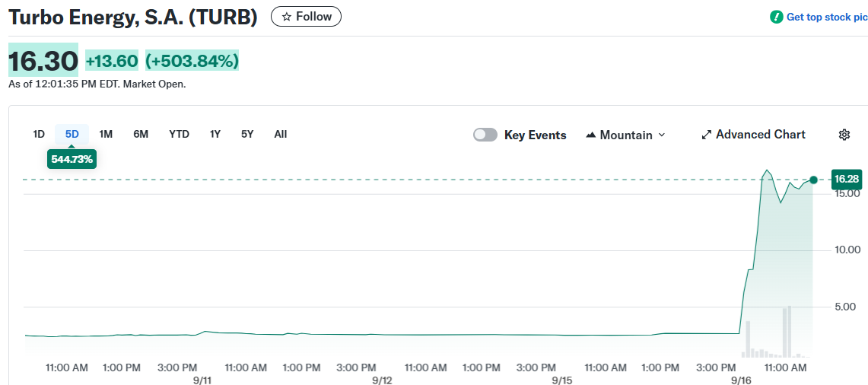The image size is (868, 385).
Task: Click the 5.00 price axis label
Action: point(844,307)
